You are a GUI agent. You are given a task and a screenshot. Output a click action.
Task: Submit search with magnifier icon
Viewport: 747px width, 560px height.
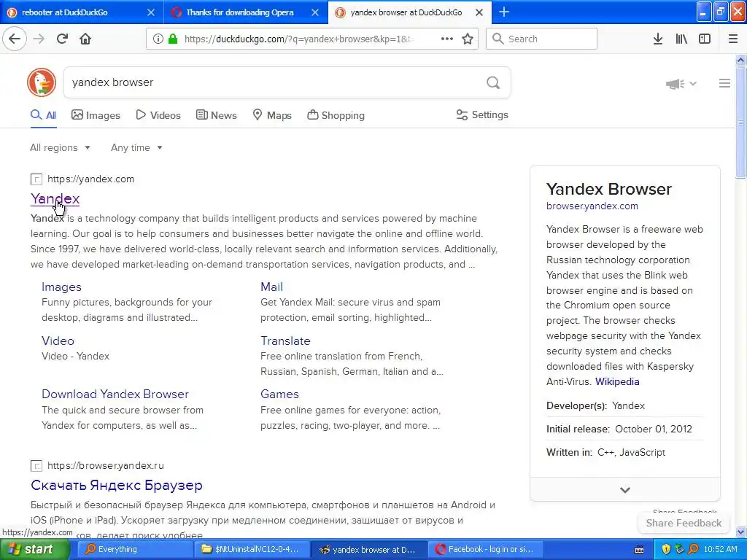[493, 83]
